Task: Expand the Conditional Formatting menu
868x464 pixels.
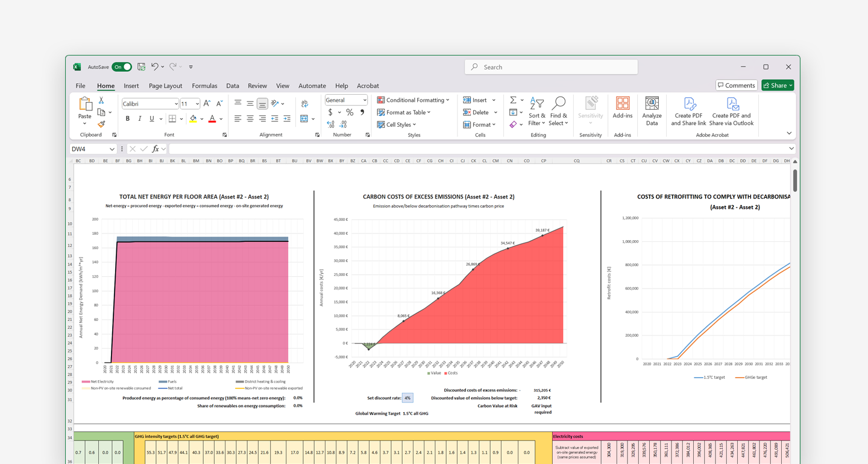Action: click(414, 100)
